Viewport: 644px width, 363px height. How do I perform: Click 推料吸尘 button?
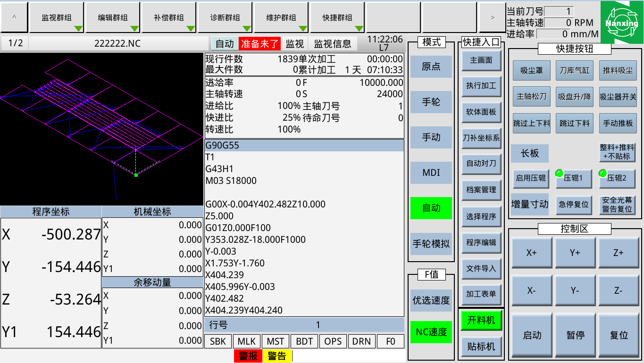click(618, 71)
